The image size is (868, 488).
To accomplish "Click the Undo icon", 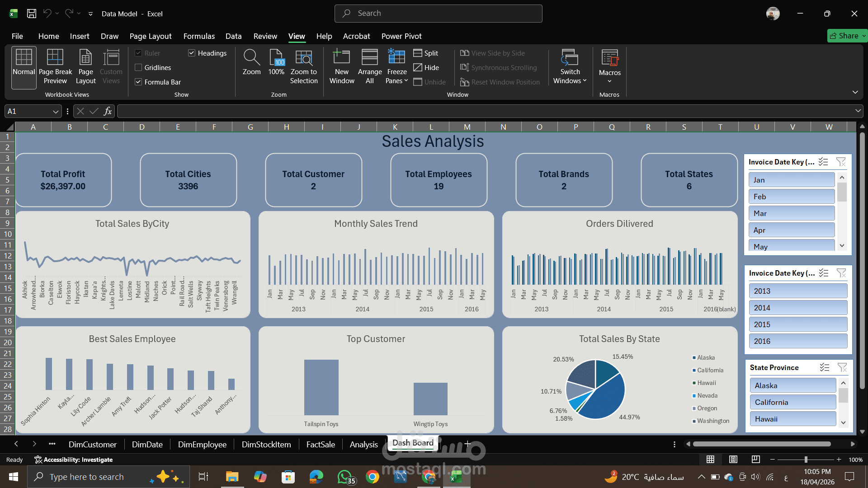I will pos(47,14).
